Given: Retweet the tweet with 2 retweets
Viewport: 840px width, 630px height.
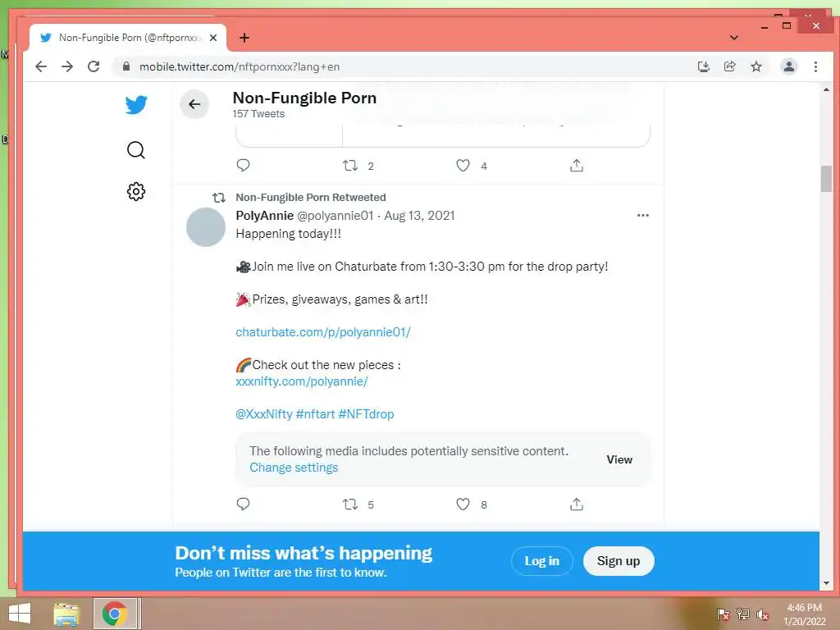Looking at the screenshot, I should (350, 166).
